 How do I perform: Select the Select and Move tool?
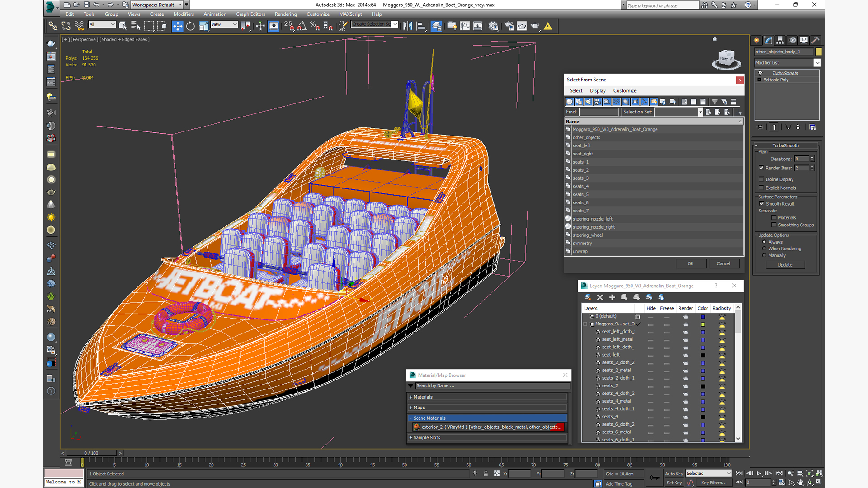click(177, 26)
